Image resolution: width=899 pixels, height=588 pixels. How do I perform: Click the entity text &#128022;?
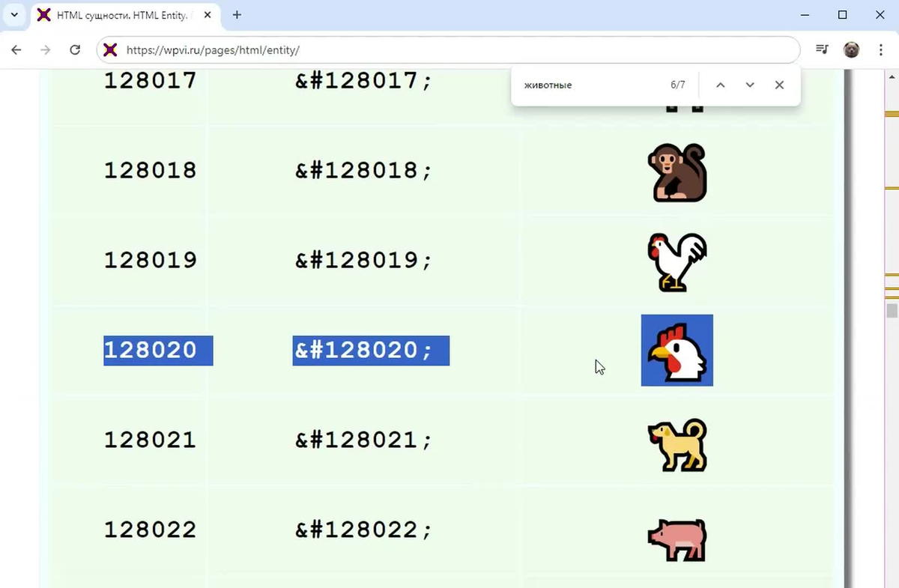point(364,530)
